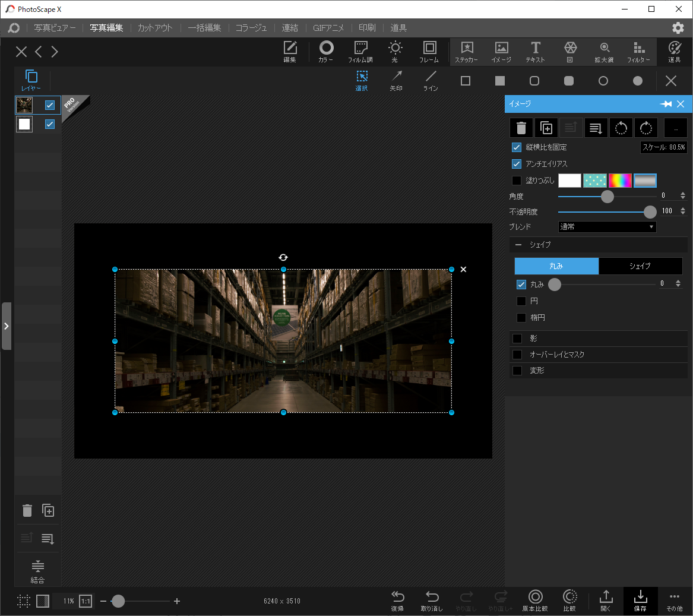
Task: Click the 結合 merge button
Action: [x=37, y=571]
